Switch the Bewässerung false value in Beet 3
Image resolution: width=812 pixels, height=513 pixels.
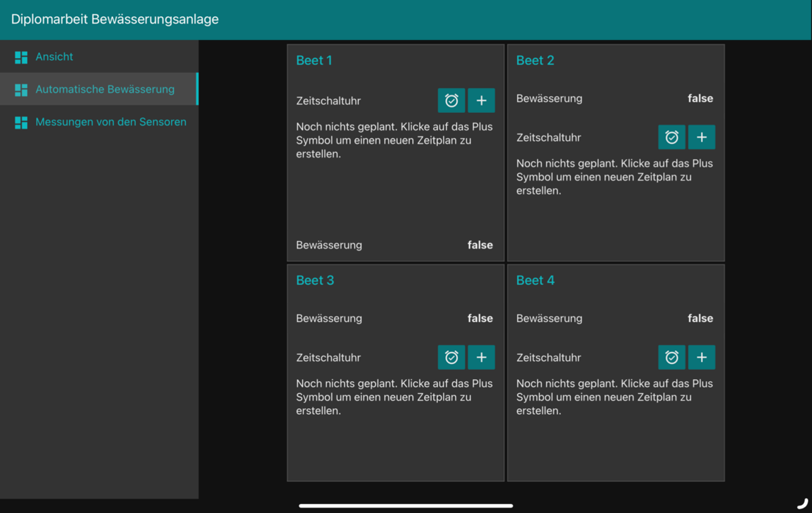point(480,318)
